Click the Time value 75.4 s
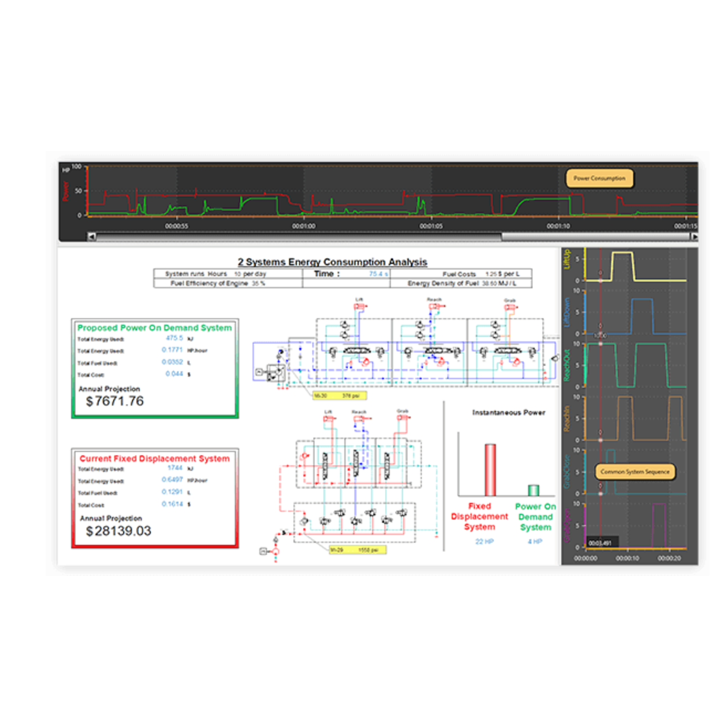The image size is (728, 728). tap(378, 274)
